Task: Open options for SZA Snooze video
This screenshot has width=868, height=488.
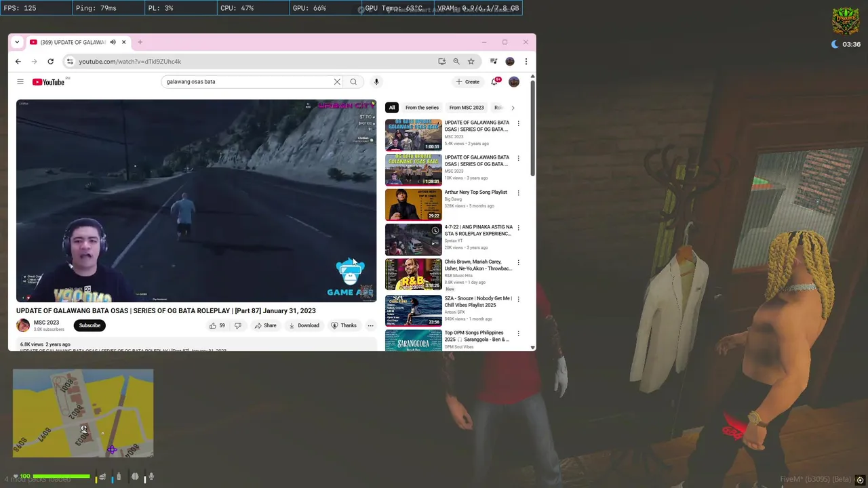Action: click(519, 298)
